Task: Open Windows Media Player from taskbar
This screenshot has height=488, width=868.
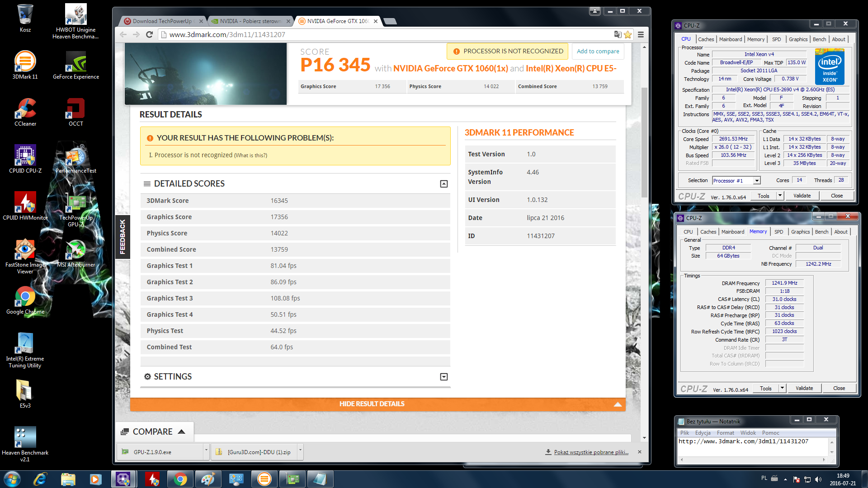Action: (x=96, y=479)
